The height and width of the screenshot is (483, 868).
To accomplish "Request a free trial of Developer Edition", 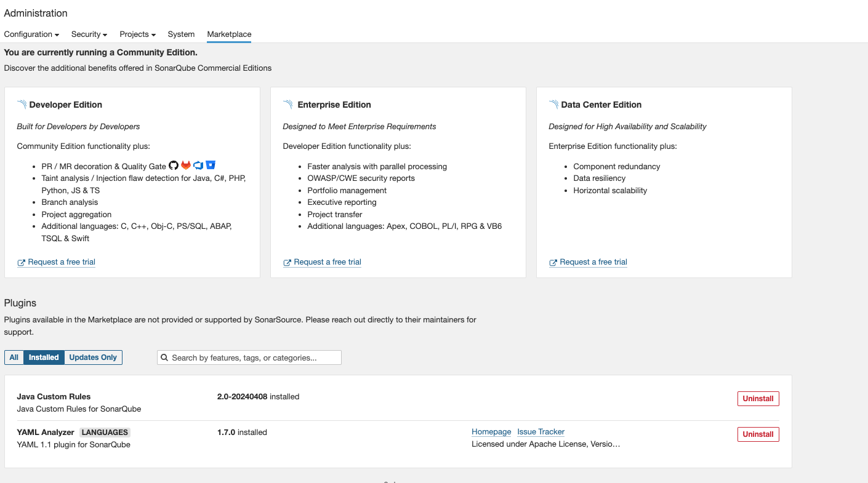I will tap(56, 262).
